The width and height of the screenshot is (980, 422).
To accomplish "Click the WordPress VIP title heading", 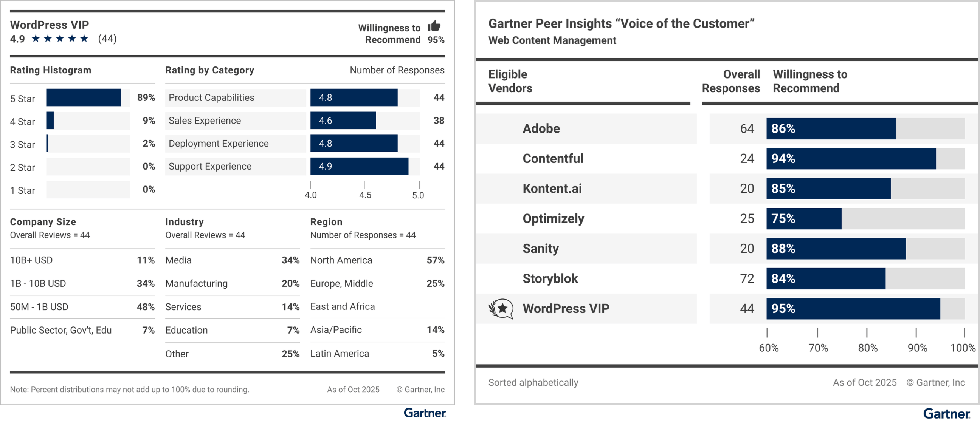I will pos(50,25).
